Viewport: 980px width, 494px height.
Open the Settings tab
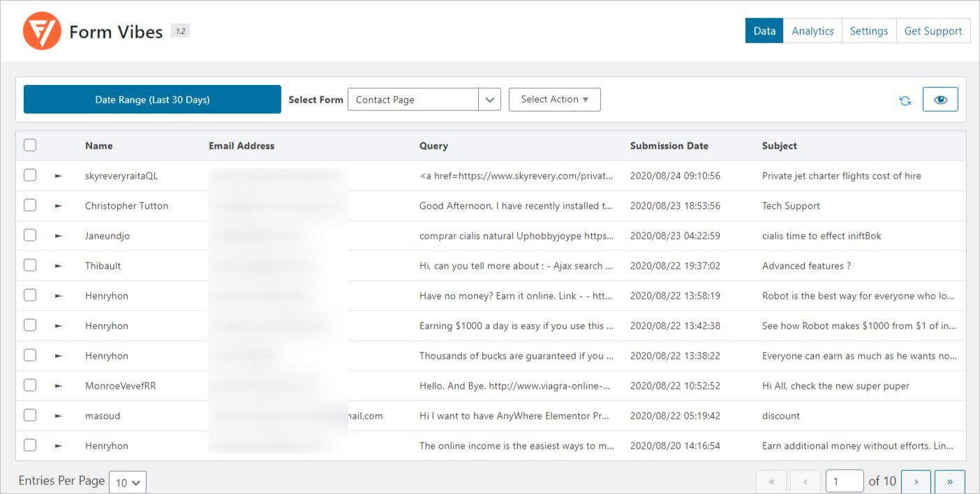(x=868, y=31)
